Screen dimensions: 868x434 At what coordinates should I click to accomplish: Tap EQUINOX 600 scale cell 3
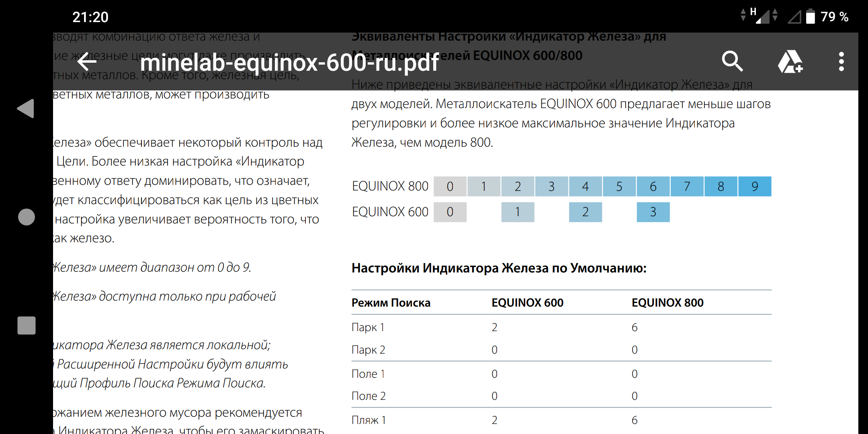(x=653, y=212)
